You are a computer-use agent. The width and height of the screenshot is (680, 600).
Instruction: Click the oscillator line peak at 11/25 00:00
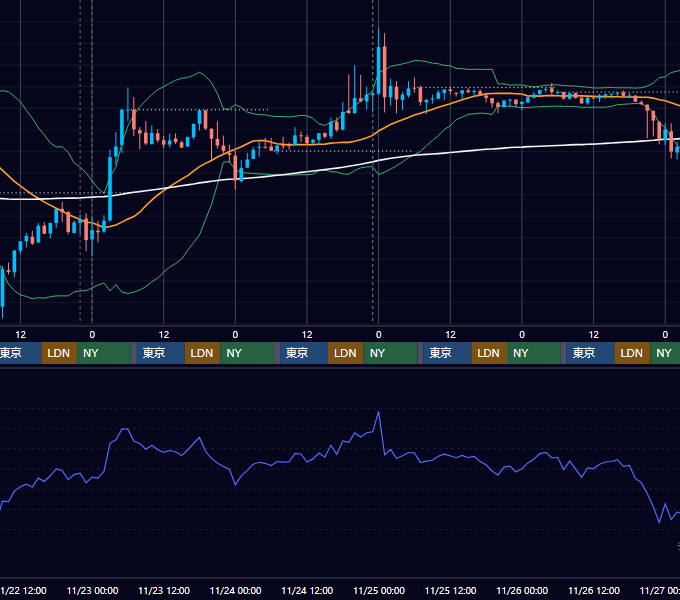pyautogui.click(x=379, y=413)
